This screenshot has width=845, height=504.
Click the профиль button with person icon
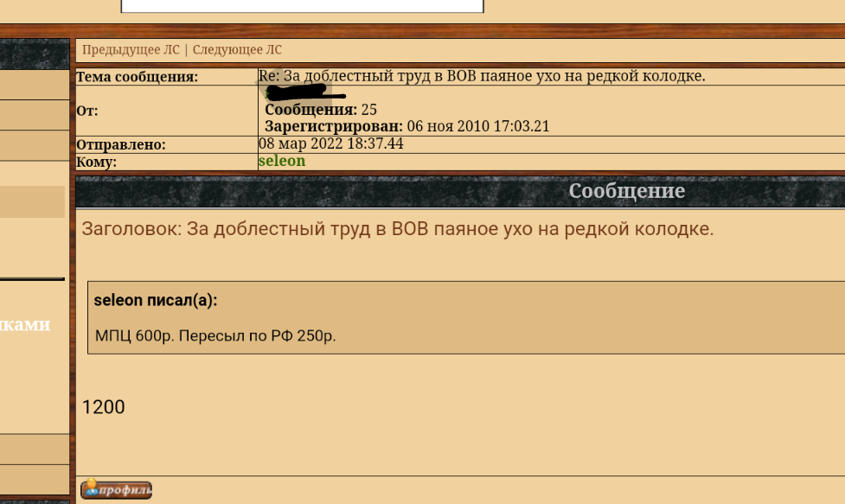[x=117, y=489]
